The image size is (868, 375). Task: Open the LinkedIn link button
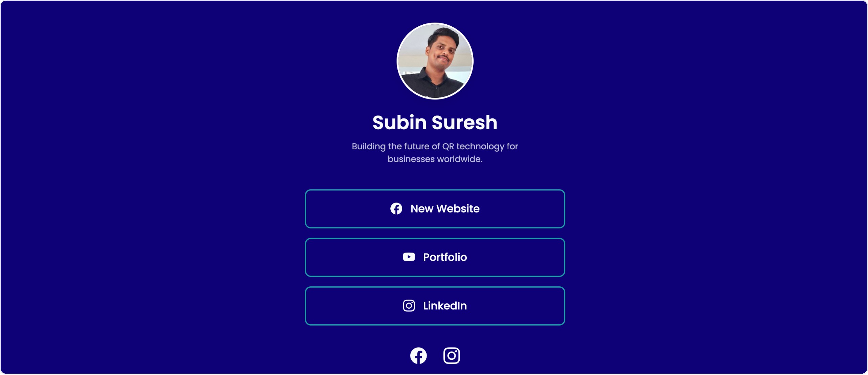[435, 306]
